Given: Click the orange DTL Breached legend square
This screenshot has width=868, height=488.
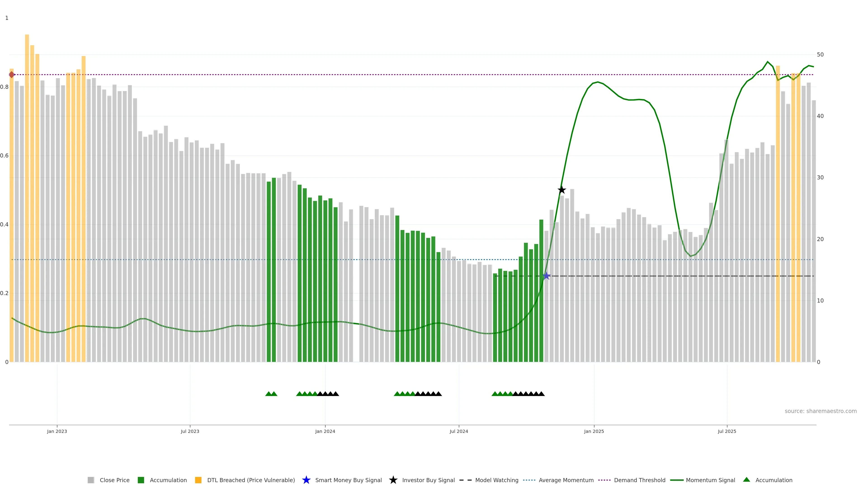Looking at the screenshot, I should tap(198, 480).
